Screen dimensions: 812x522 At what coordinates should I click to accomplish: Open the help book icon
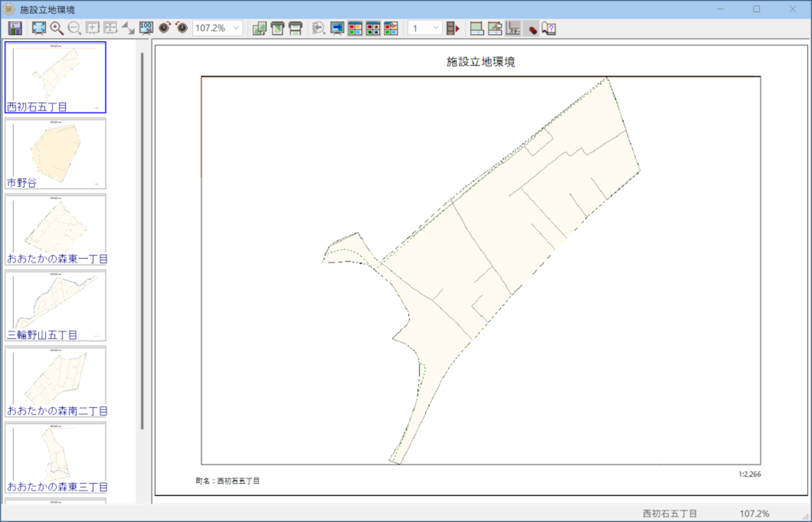[549, 28]
